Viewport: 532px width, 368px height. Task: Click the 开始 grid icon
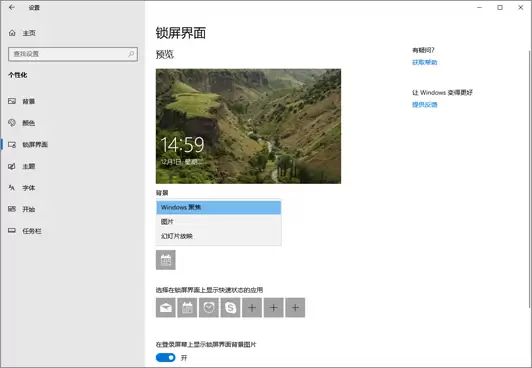12,209
